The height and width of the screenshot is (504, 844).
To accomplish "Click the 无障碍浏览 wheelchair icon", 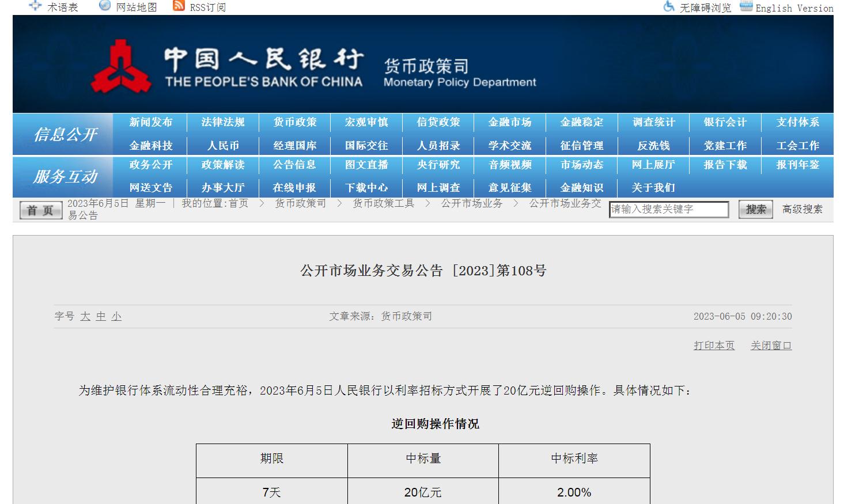I will pyautogui.click(x=669, y=6).
